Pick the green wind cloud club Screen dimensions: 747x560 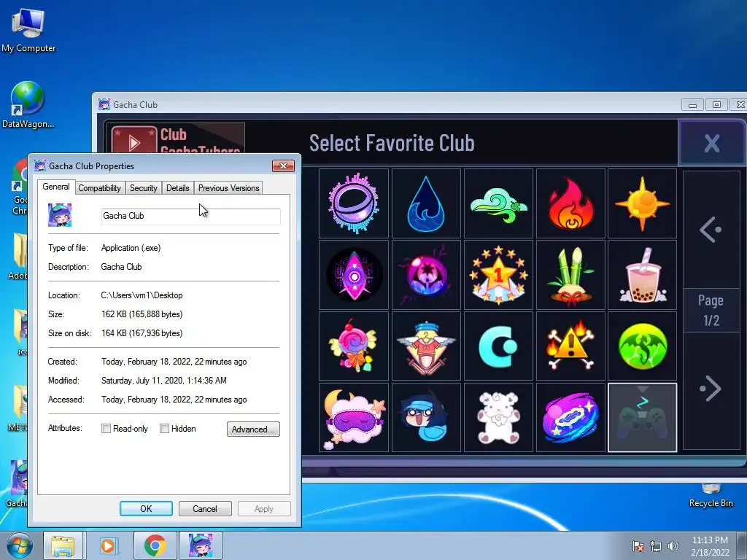[498, 203]
